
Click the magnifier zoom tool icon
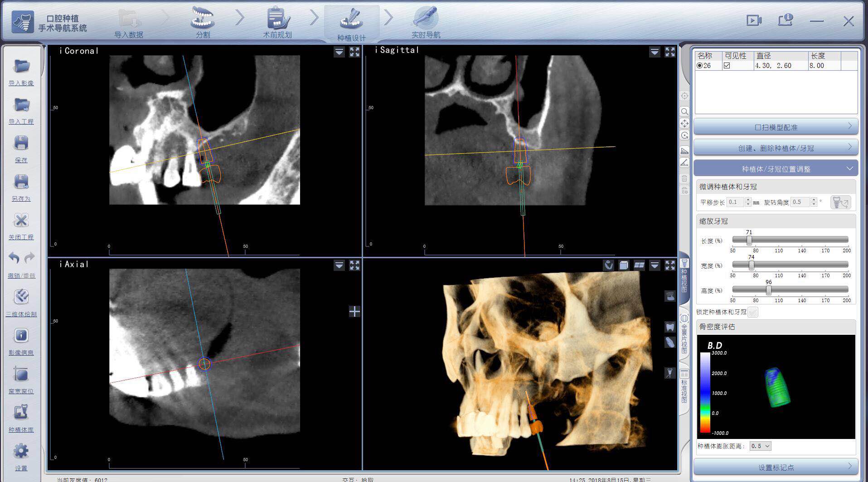[x=684, y=111]
